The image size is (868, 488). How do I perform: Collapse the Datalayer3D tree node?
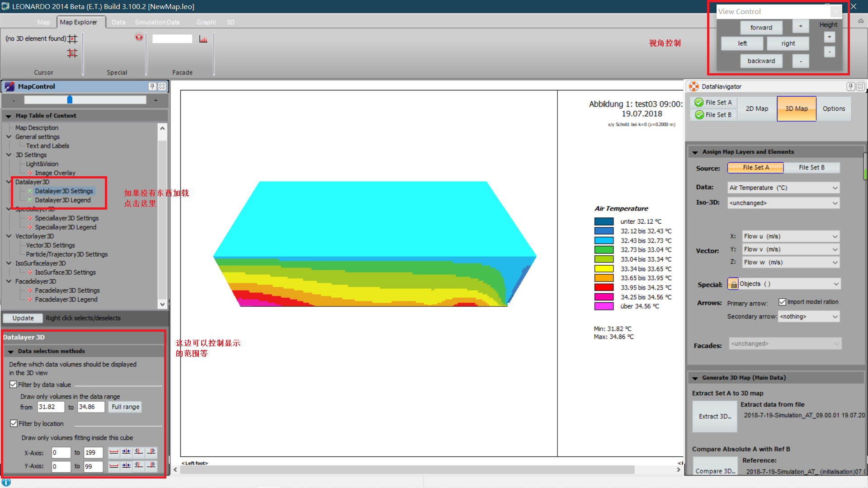click(9, 182)
